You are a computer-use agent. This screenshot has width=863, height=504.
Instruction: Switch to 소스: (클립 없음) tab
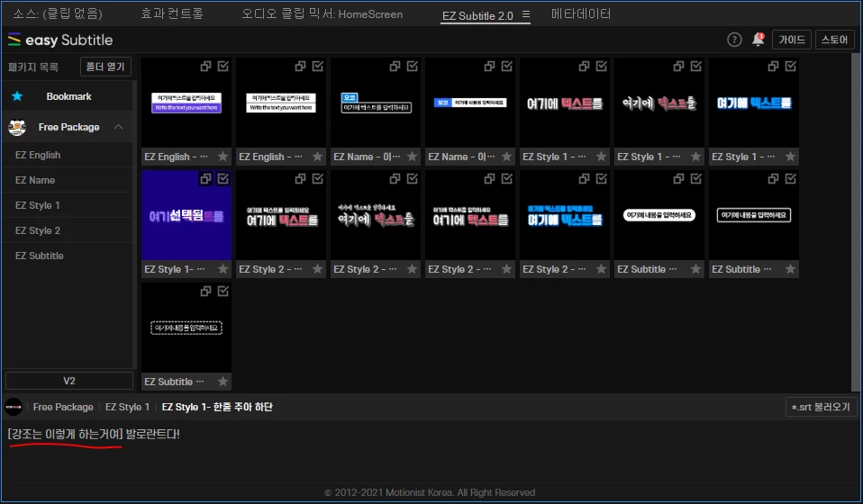click(58, 13)
